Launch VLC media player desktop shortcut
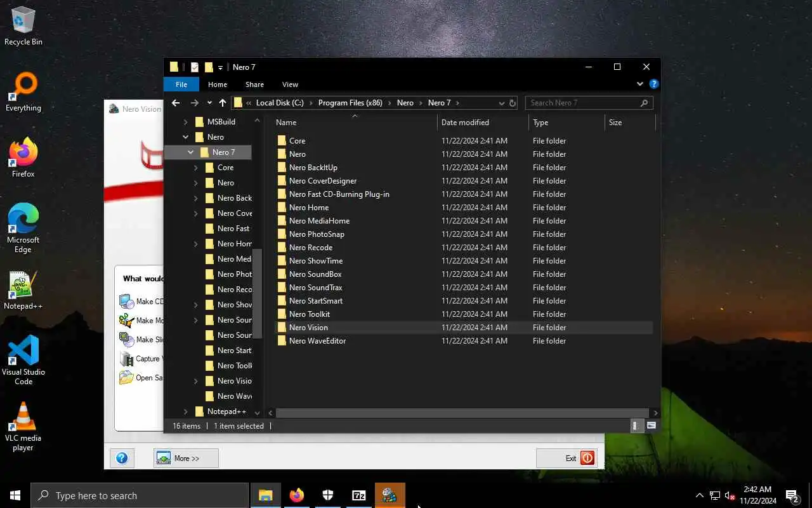 [23, 427]
